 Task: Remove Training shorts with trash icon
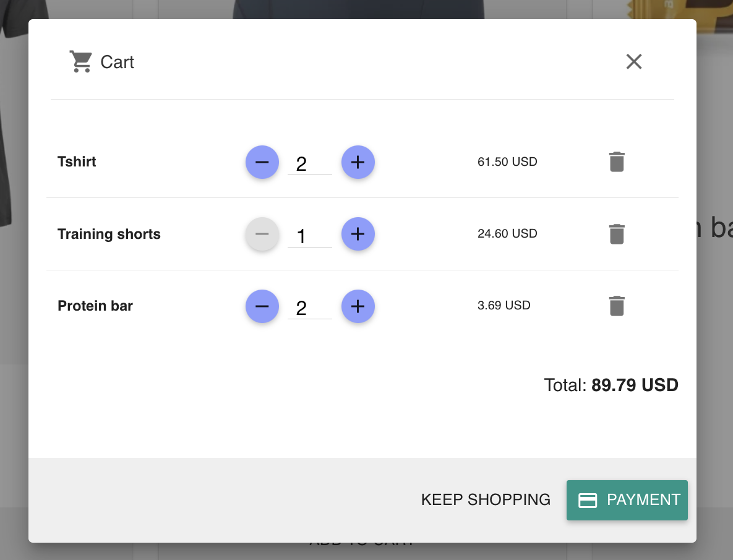point(617,234)
